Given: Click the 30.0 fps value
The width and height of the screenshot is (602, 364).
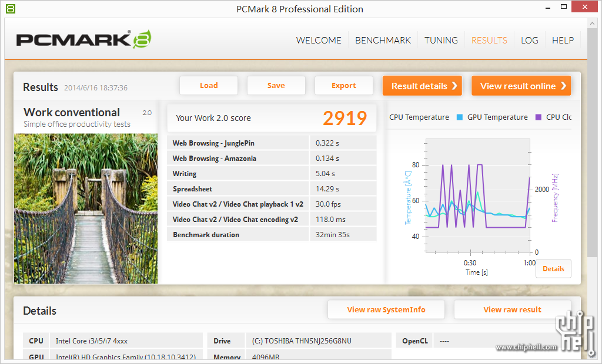Looking at the screenshot, I should pyautogui.click(x=328, y=204).
